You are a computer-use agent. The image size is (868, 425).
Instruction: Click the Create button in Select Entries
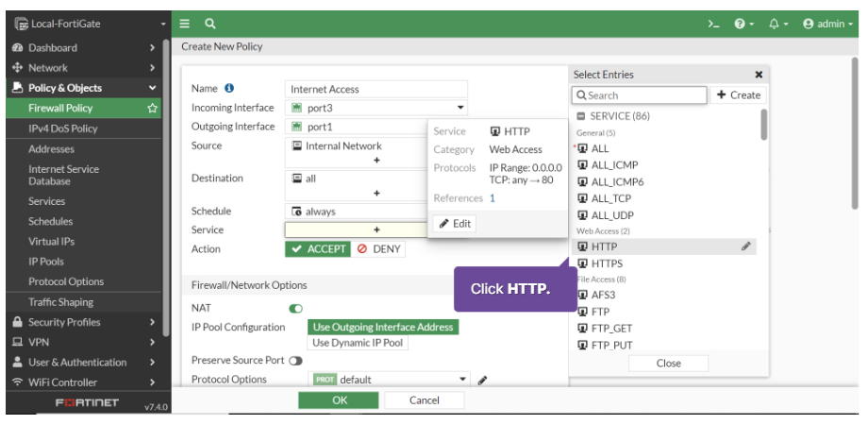click(739, 94)
